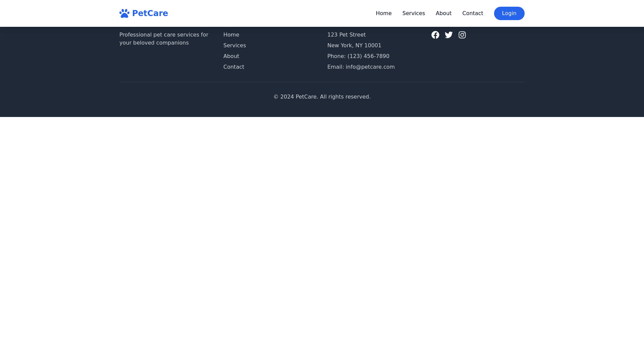Select About in the header menu
This screenshot has height=362, width=644.
[443, 13]
